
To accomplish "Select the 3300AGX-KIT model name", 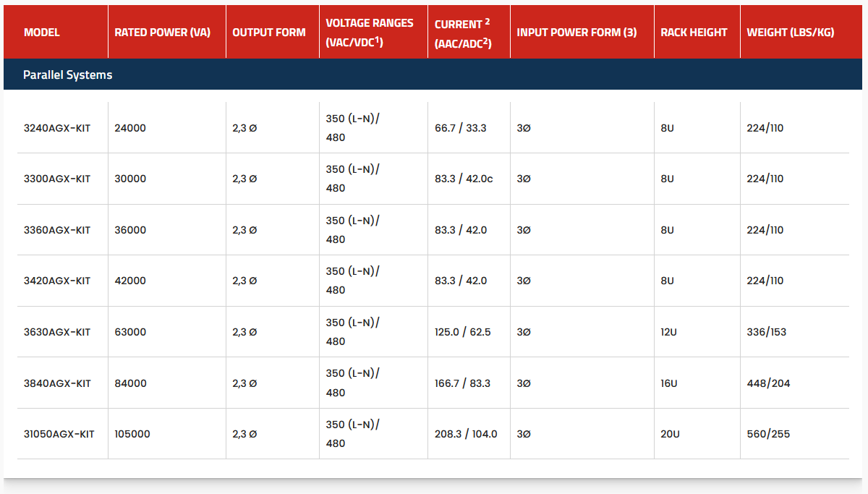I will coord(56,179).
